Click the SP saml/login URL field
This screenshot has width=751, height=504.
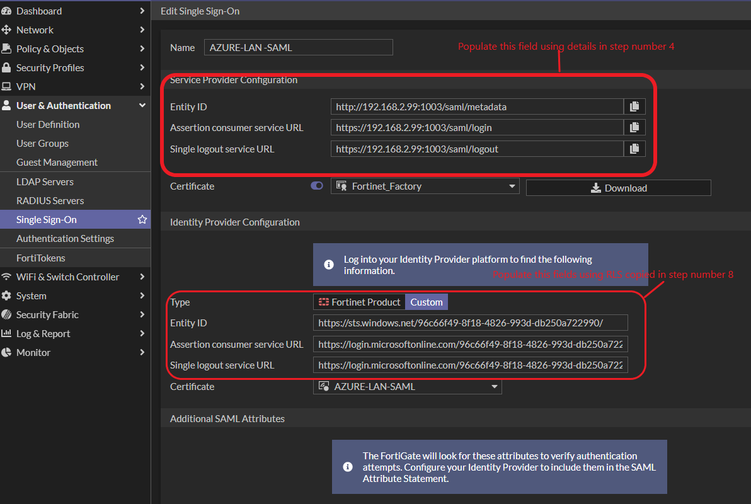477,127
